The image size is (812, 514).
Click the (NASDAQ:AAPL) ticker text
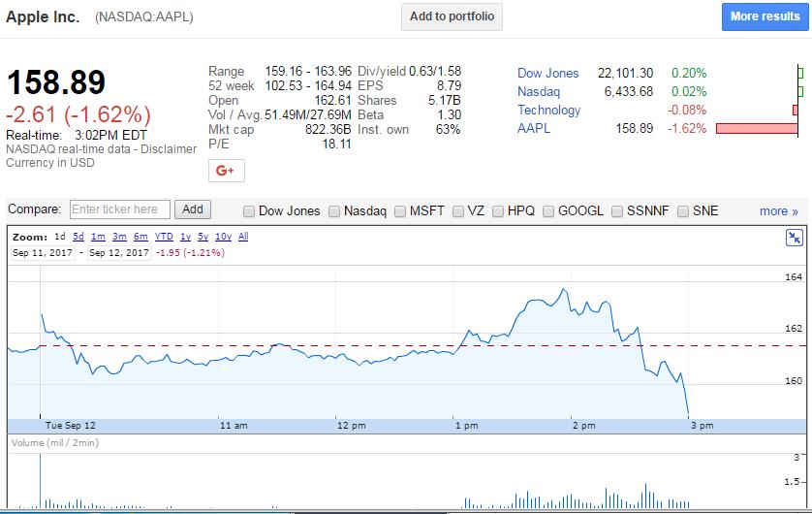(x=144, y=17)
